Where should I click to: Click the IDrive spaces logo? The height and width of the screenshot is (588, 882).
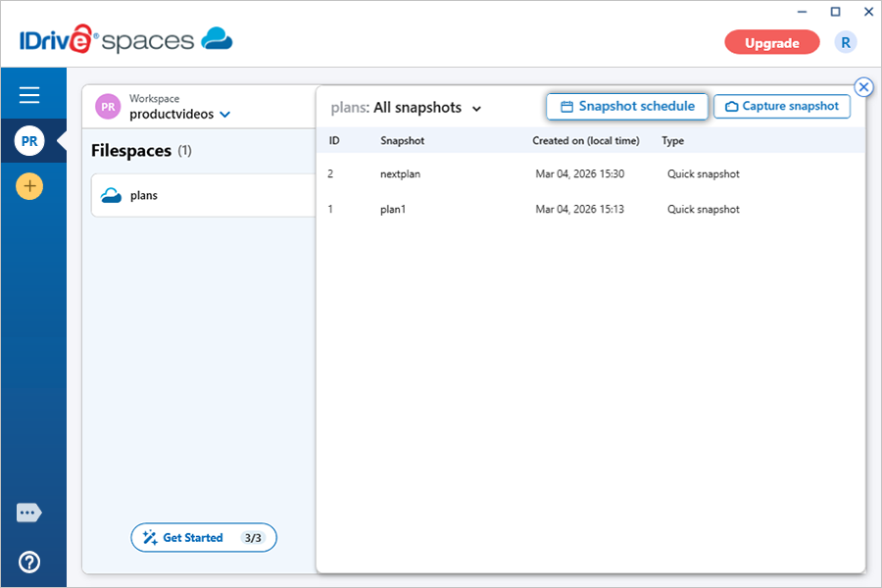point(126,39)
